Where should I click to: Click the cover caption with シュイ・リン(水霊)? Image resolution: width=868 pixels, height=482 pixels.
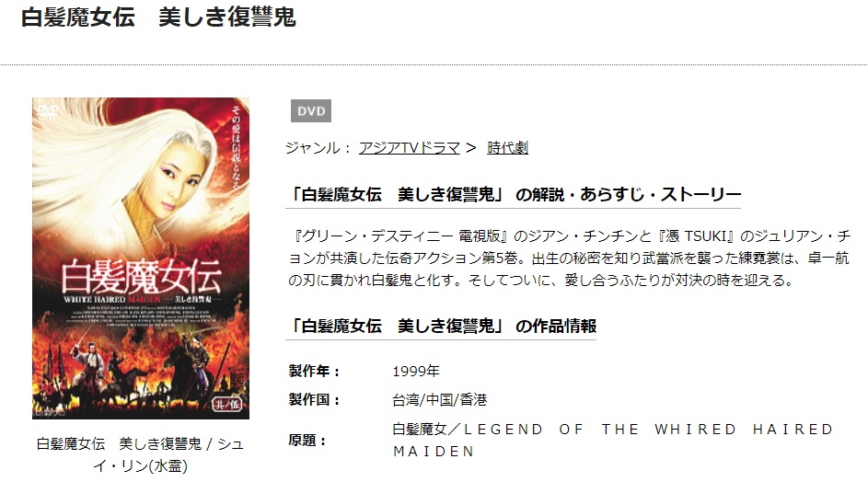(x=141, y=455)
